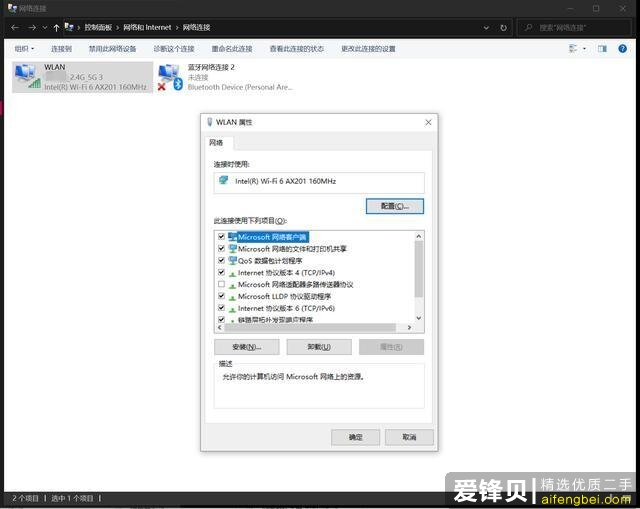Select the WLAN network adapter

[x=82, y=77]
